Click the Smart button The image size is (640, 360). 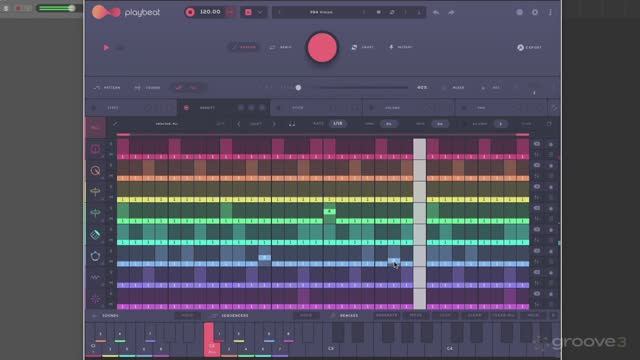(x=362, y=47)
